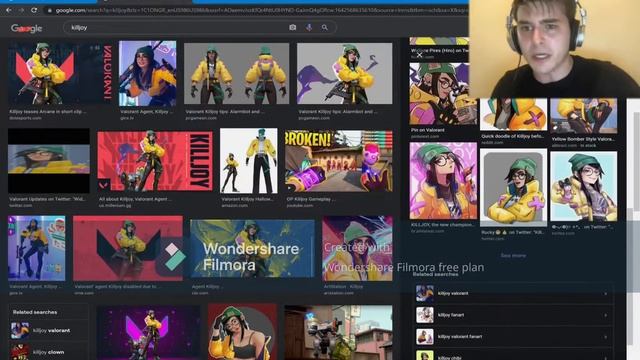
Task: Open site info via the padlock icon
Action: tap(50, 10)
